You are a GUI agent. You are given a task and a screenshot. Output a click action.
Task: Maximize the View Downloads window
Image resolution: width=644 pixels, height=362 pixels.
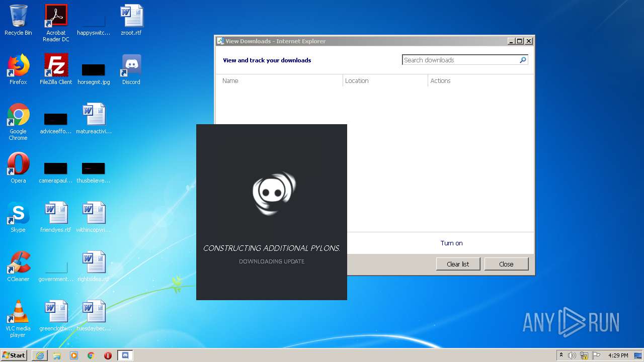(520, 41)
